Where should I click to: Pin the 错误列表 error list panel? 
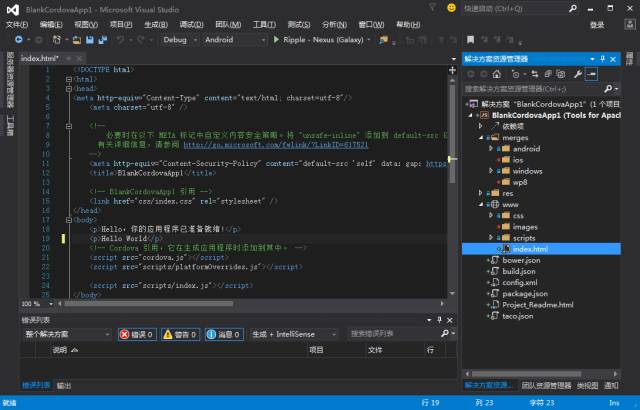point(439,320)
